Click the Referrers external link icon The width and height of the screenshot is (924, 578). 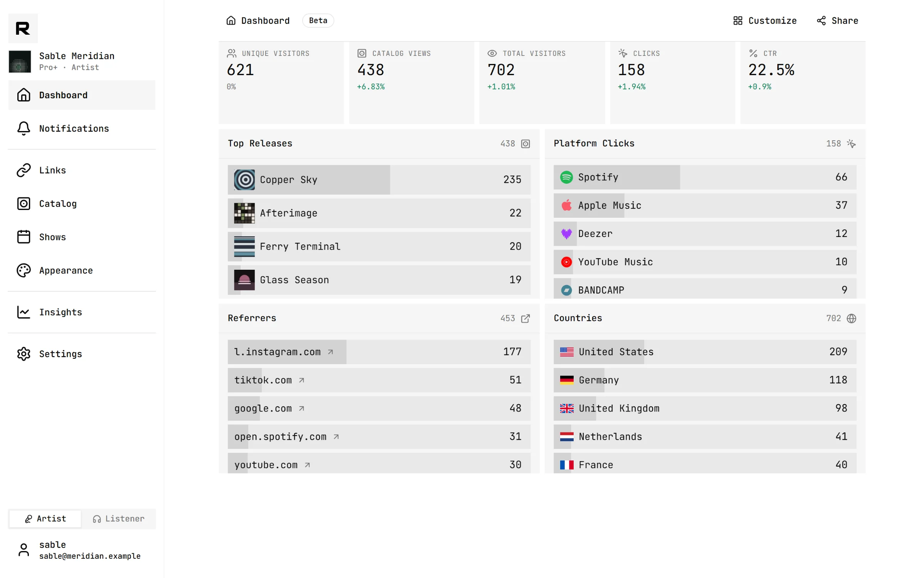(x=526, y=318)
